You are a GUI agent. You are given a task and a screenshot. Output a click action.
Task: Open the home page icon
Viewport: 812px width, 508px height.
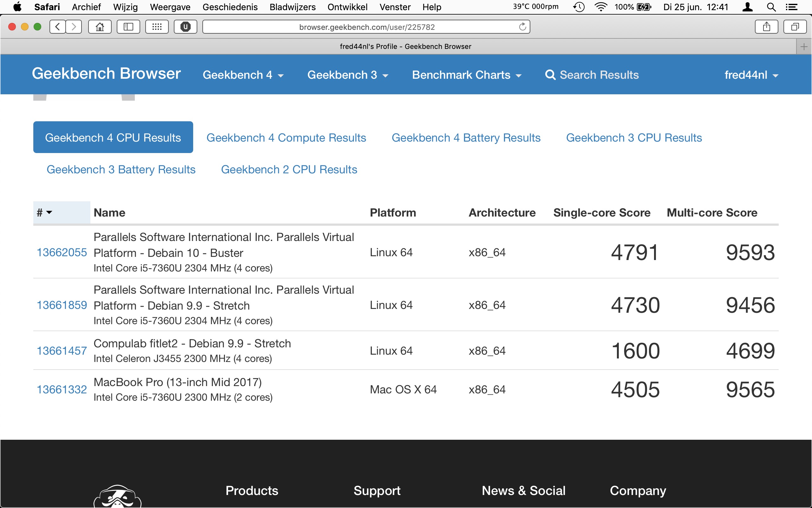(100, 27)
